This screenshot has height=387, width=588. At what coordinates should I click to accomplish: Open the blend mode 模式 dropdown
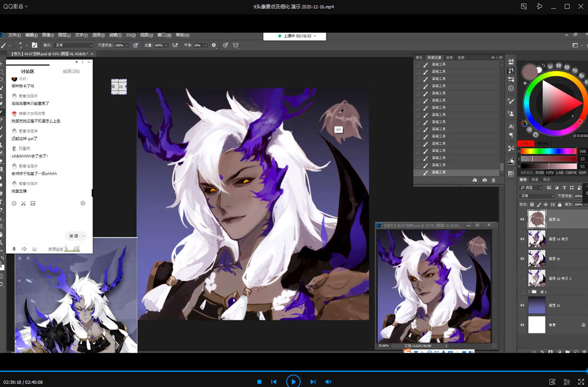[74, 45]
